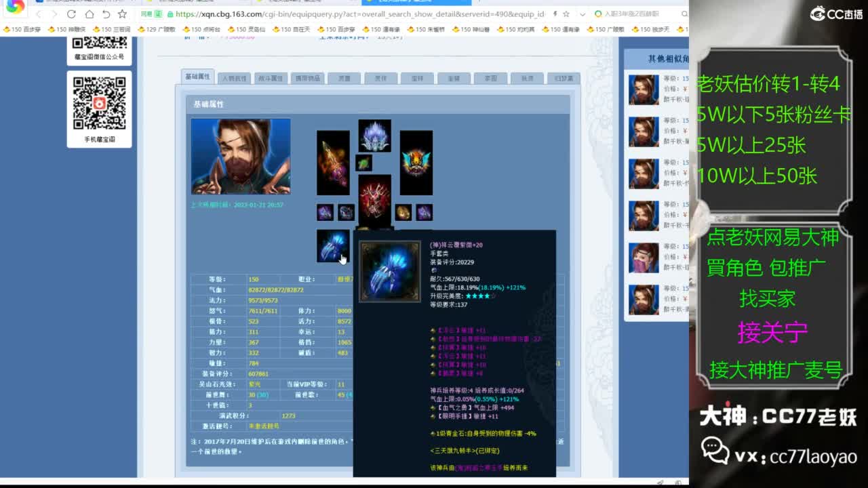
Task: Open the pink-masked female similar character thumbnail
Action: pos(644,258)
